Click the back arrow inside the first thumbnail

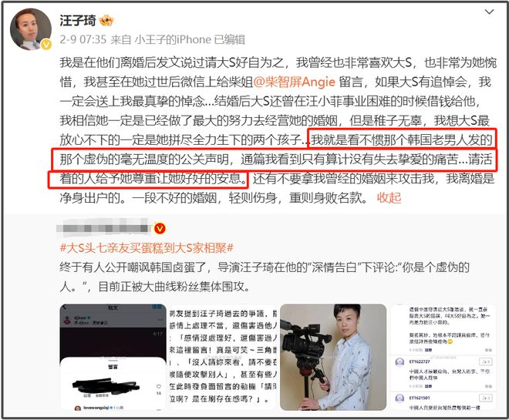pos(64,307)
